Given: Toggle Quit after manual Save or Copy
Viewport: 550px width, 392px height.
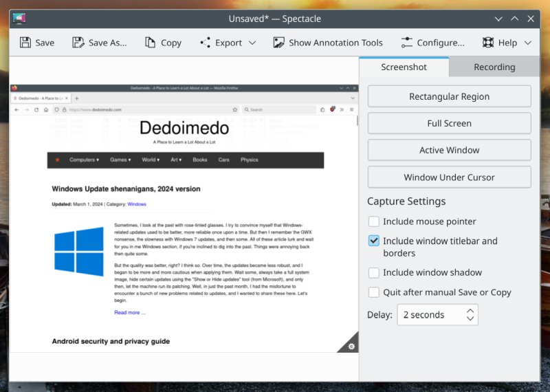Looking at the screenshot, I should pyautogui.click(x=373, y=292).
